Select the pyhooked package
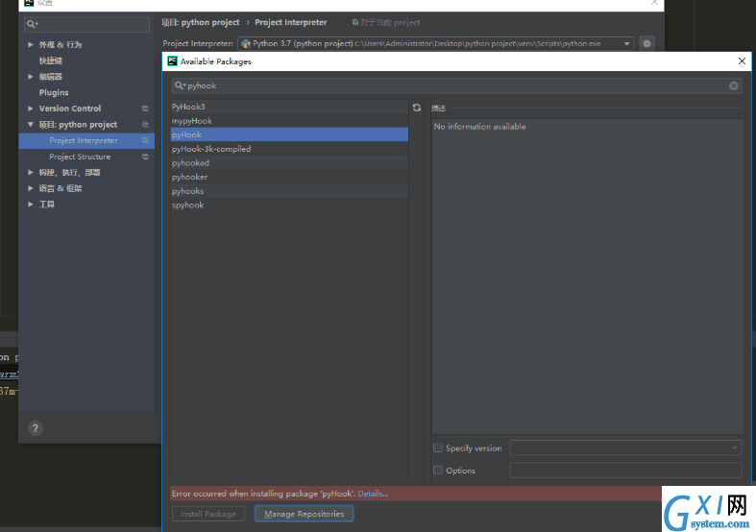The height and width of the screenshot is (532, 756). [289, 163]
